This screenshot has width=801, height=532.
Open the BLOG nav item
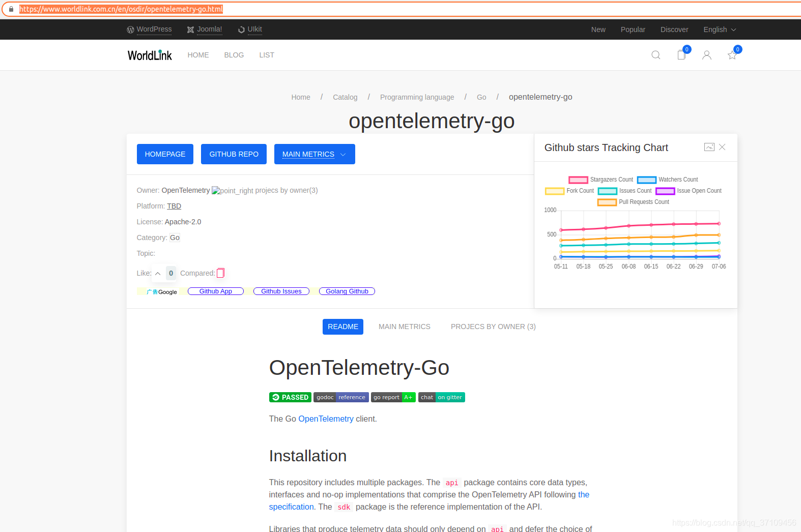tap(234, 55)
